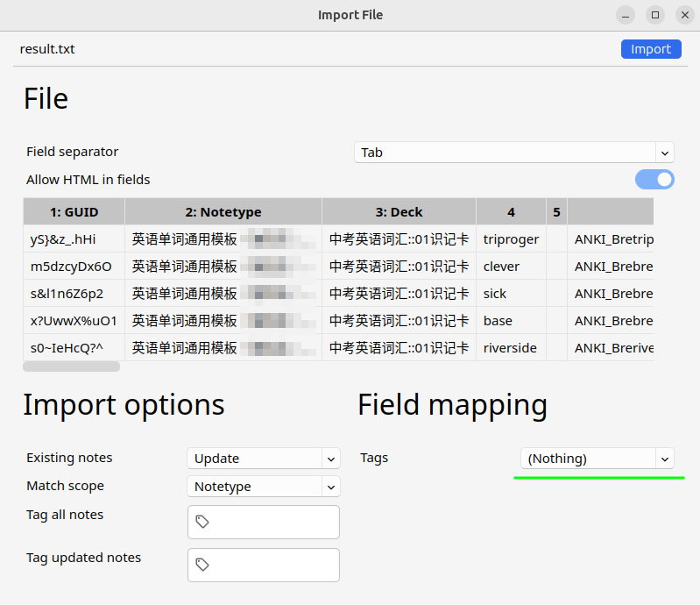Select the '1: GUID' column header
The height and width of the screenshot is (605, 700).
74,212
